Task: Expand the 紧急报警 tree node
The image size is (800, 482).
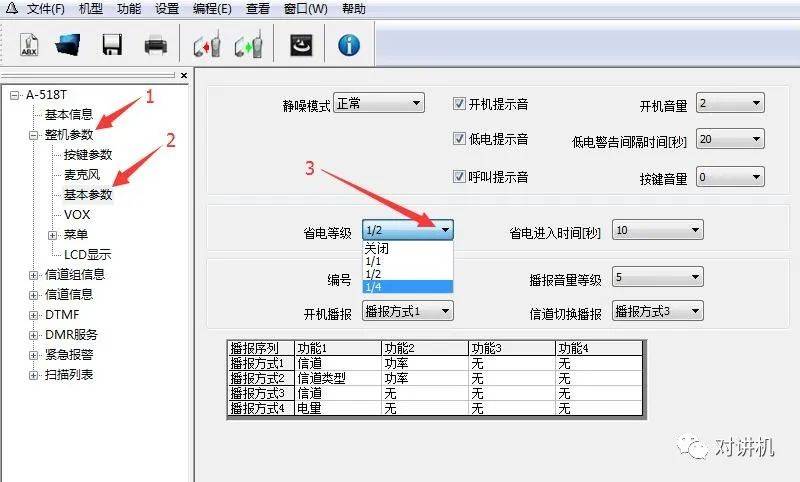Action: click(x=34, y=355)
